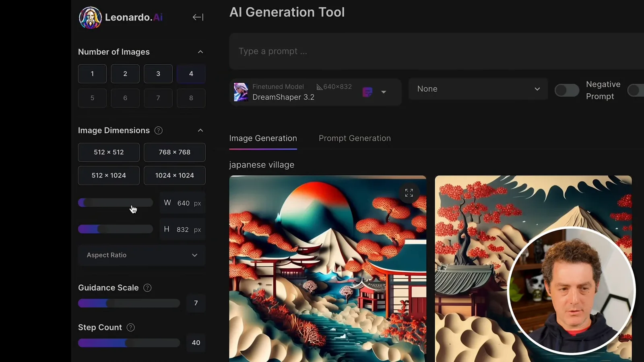Select 5 images count
This screenshot has height=362, width=644.
(x=92, y=98)
